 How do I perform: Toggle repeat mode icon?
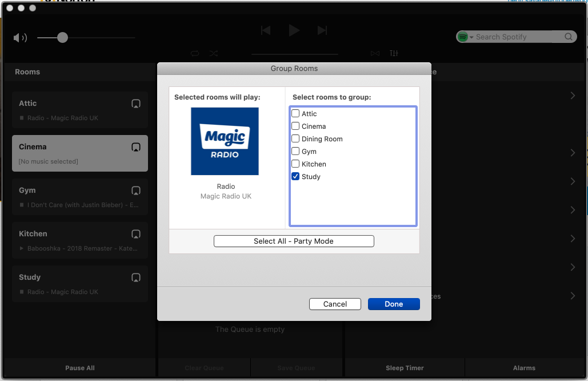(195, 53)
